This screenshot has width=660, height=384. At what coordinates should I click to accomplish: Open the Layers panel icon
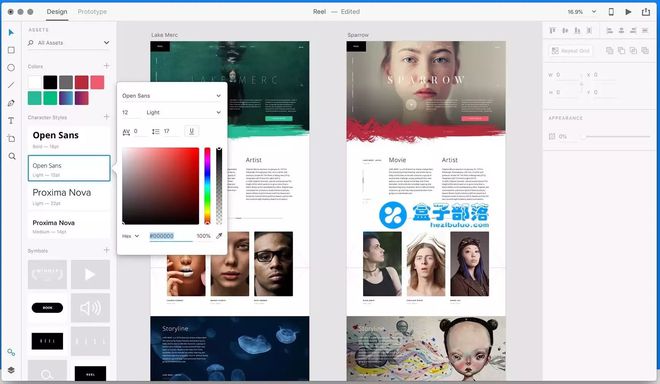(11, 370)
